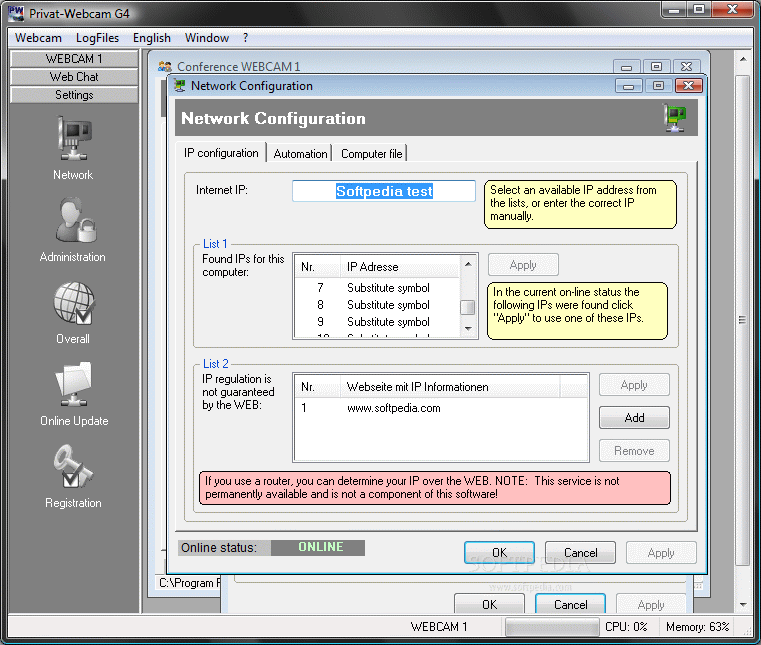Cancel the Network Configuration dialog

[580, 552]
